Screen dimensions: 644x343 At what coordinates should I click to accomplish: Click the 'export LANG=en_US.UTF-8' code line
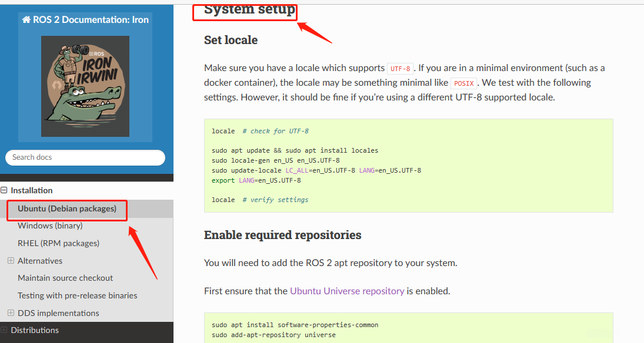point(256,180)
